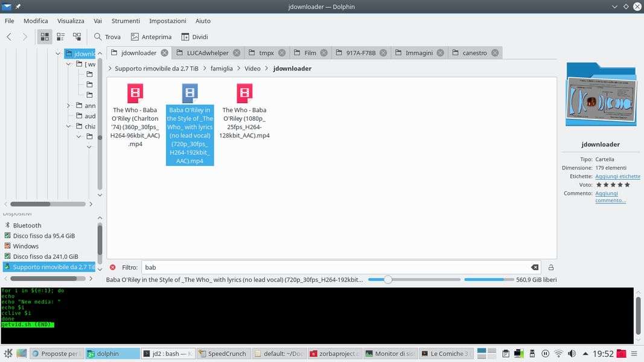Image resolution: width=644 pixels, height=362 pixels.
Task: Click the famiglia breadcrumb segment
Action: tap(222, 69)
